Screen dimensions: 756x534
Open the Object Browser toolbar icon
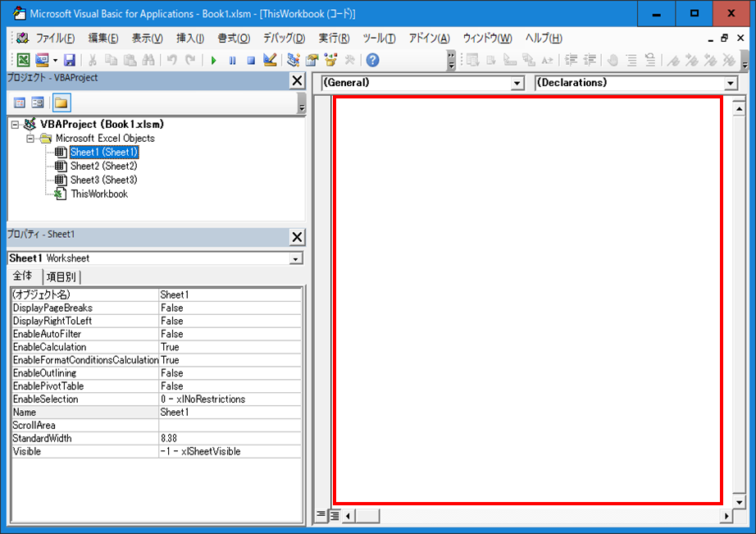(x=330, y=60)
